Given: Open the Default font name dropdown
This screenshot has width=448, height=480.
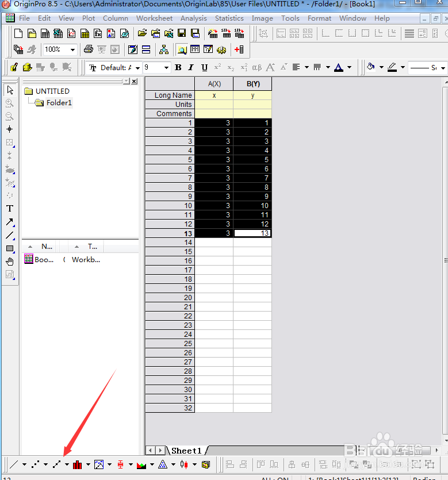Looking at the screenshot, I should pyautogui.click(x=137, y=68).
